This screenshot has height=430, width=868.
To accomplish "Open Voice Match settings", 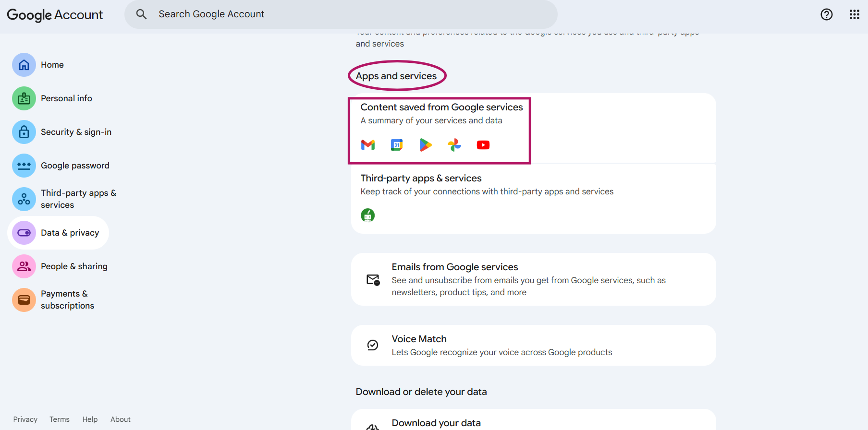I will pyautogui.click(x=534, y=346).
